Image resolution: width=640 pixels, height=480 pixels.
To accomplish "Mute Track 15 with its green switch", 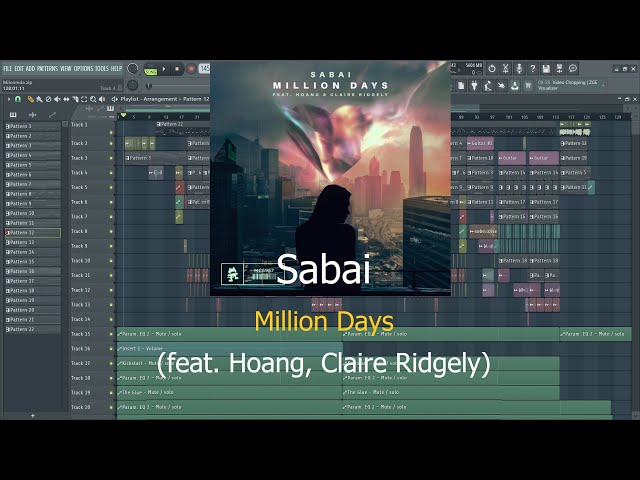I will [x=111, y=334].
